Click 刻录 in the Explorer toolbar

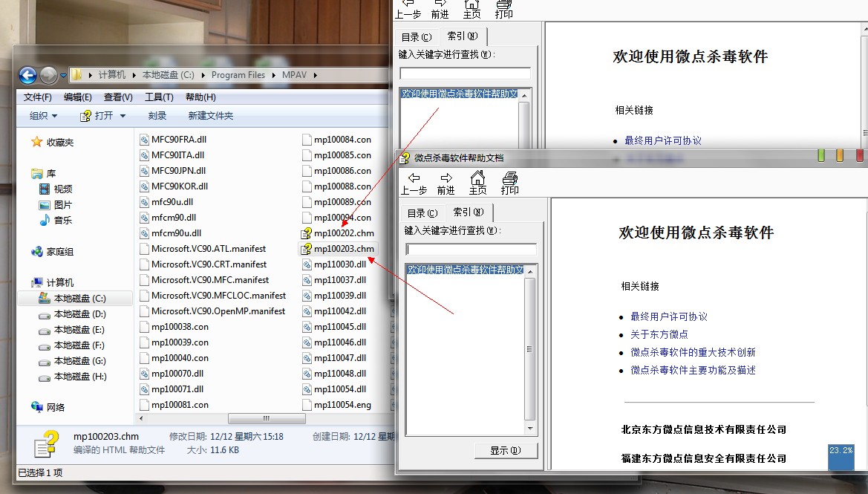[157, 116]
